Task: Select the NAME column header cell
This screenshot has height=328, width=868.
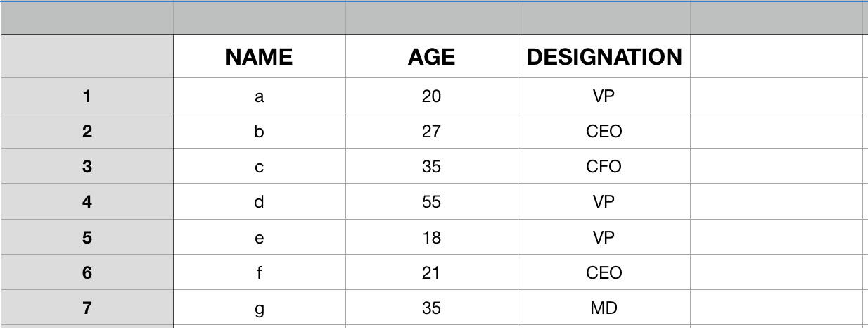Action: [260, 57]
